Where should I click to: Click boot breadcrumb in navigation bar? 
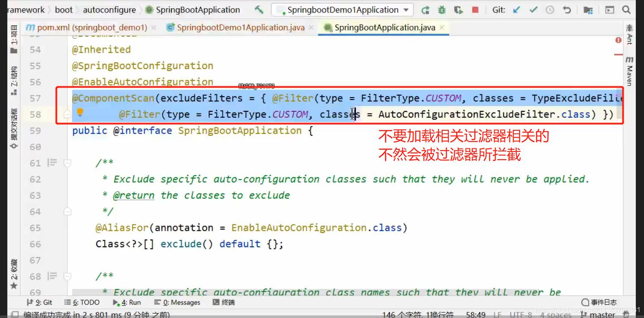tap(64, 9)
